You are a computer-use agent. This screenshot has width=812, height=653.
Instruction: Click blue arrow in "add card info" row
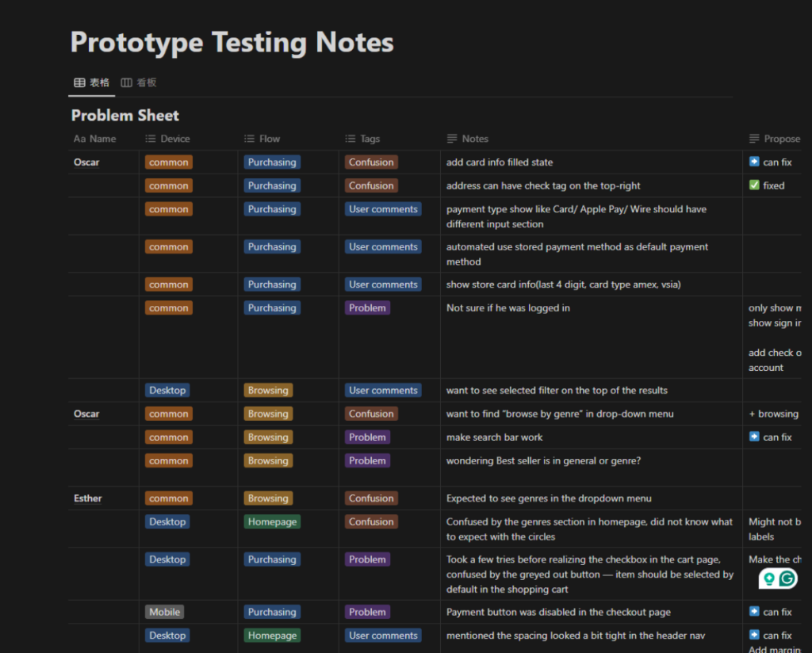(x=754, y=162)
